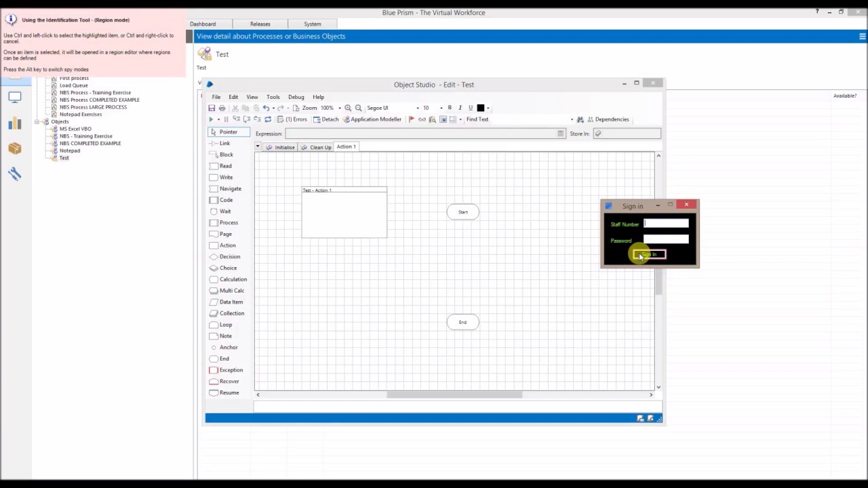Run the object with the green play icon
The image size is (868, 488).
coord(210,119)
